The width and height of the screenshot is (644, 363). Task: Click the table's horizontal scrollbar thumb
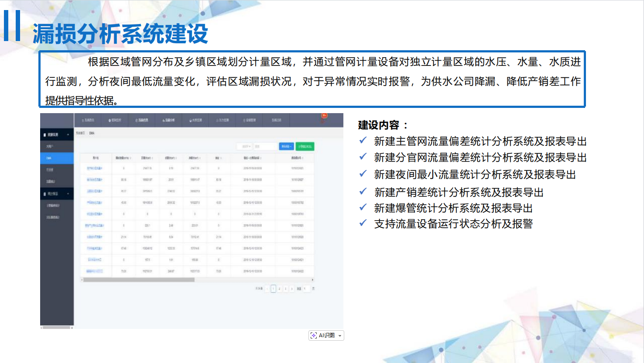pyautogui.click(x=139, y=280)
